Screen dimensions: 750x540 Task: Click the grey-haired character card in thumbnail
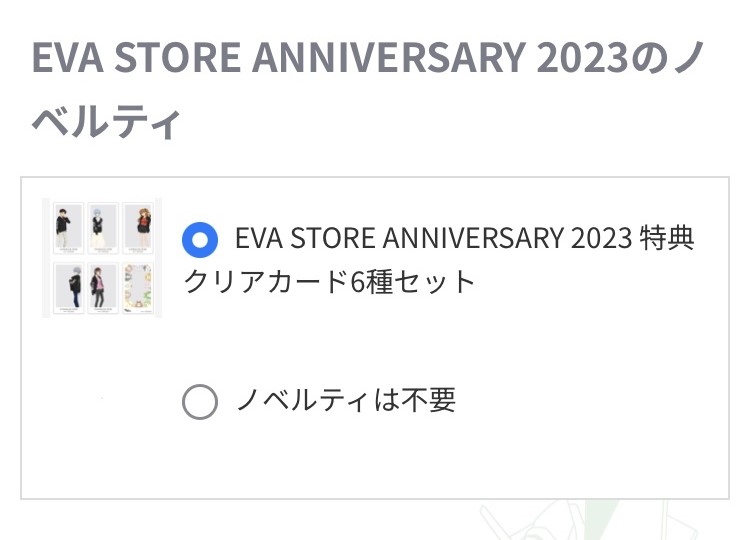[68, 288]
